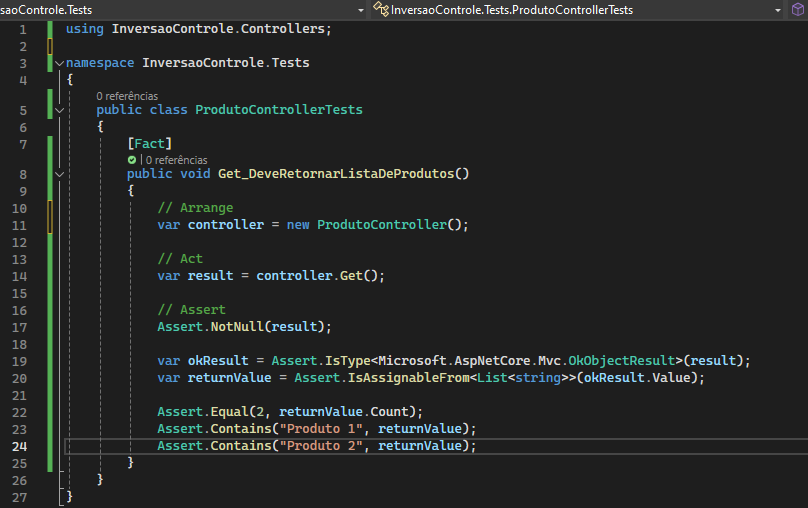808x508 pixels.
Task: Click line number 19 in the margin
Action: (x=20, y=361)
